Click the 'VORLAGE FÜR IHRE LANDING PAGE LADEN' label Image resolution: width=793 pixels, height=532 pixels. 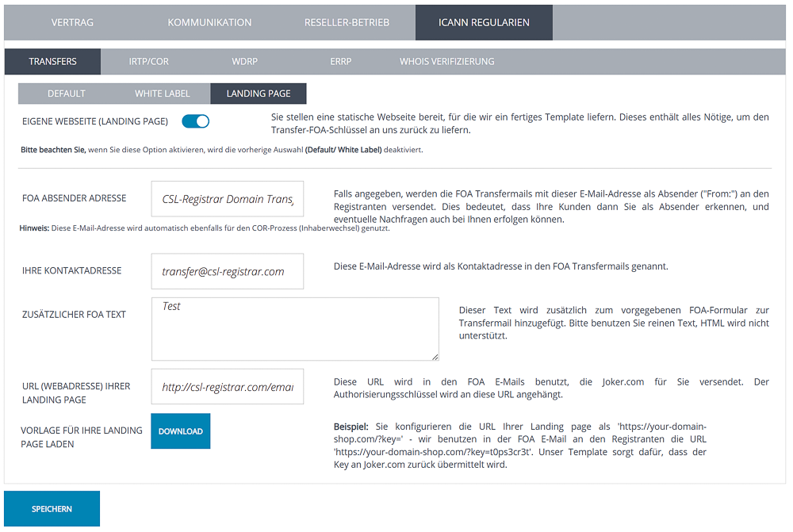coord(82,437)
